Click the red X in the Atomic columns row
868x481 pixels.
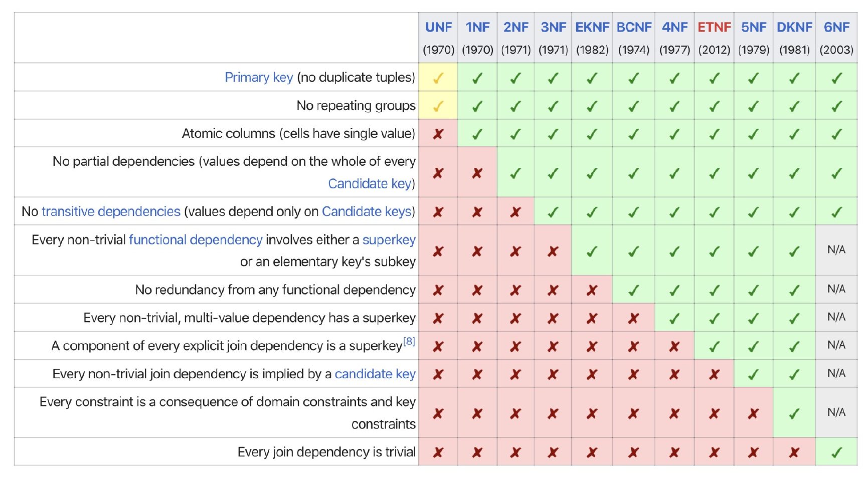(x=438, y=134)
